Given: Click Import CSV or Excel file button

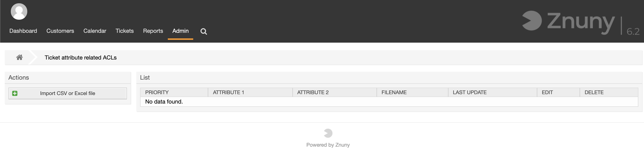Looking at the screenshot, I should 67,93.
